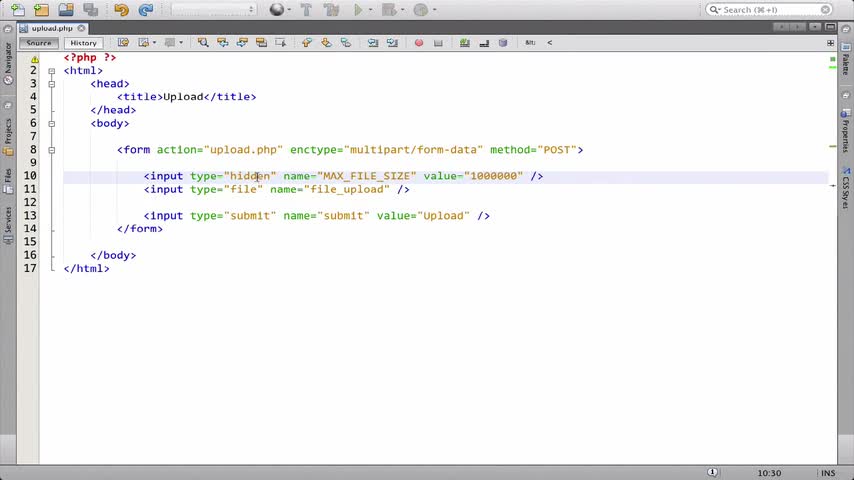This screenshot has height=480, width=854.
Task: Click the New Project icon
Action: [41, 10]
